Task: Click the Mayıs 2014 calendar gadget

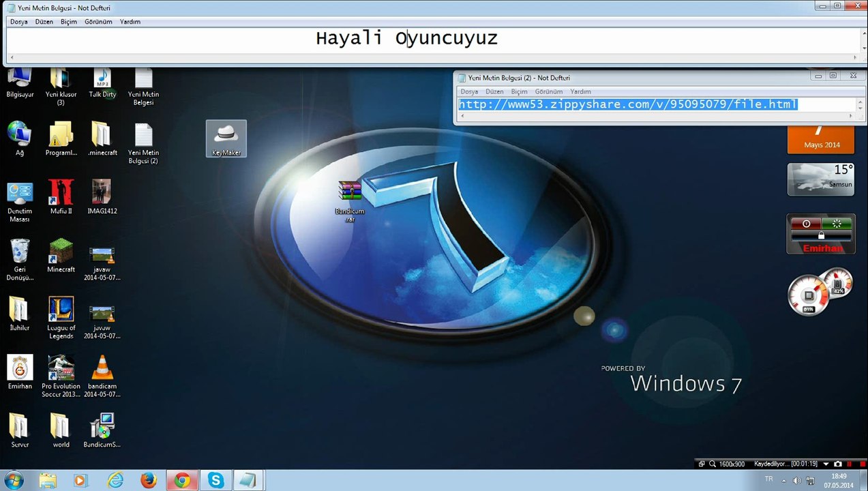Action: click(821, 139)
